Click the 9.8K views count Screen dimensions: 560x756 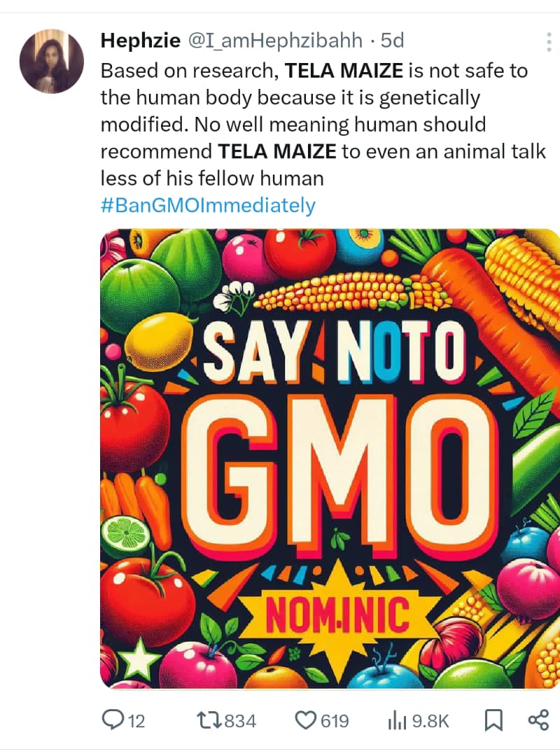pyautogui.click(x=430, y=721)
